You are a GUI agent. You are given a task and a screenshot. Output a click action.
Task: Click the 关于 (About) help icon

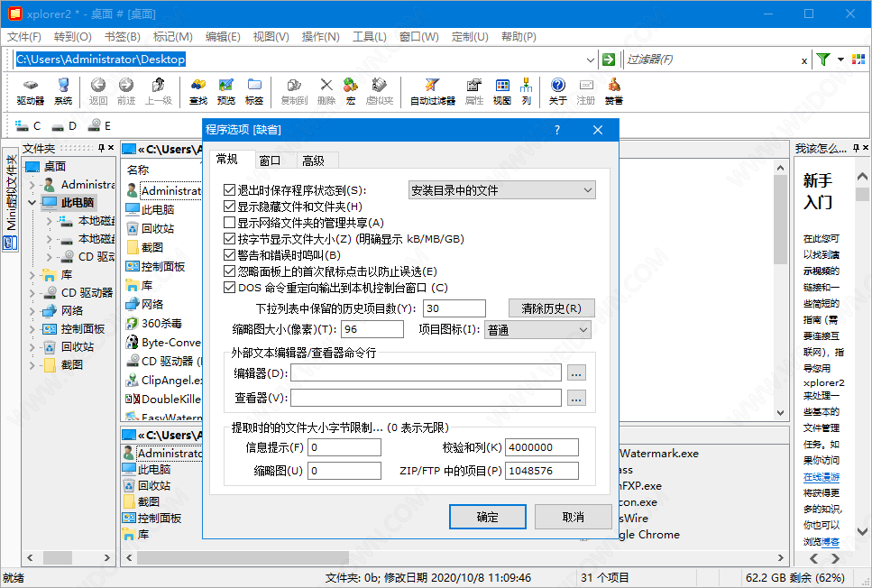point(558,90)
